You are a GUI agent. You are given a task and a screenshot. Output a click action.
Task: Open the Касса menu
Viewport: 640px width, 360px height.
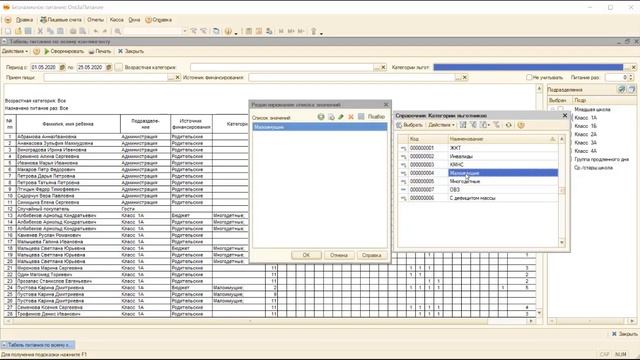116,20
